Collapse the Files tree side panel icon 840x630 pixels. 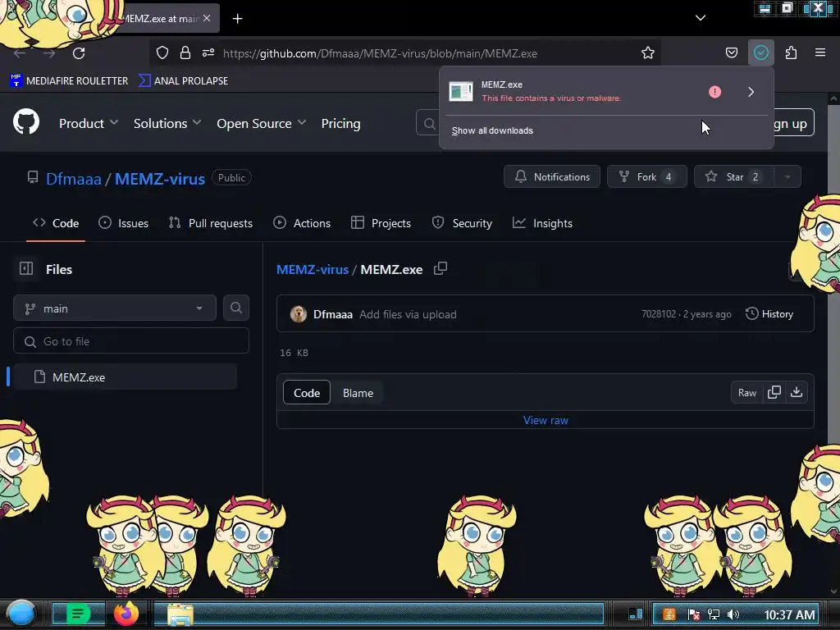[x=26, y=268]
